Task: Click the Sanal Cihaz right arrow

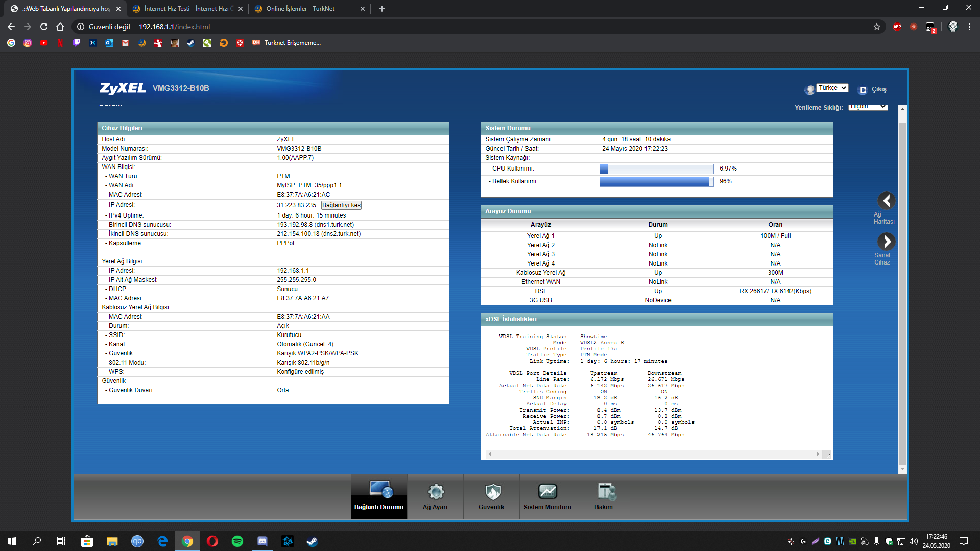Action: [886, 241]
